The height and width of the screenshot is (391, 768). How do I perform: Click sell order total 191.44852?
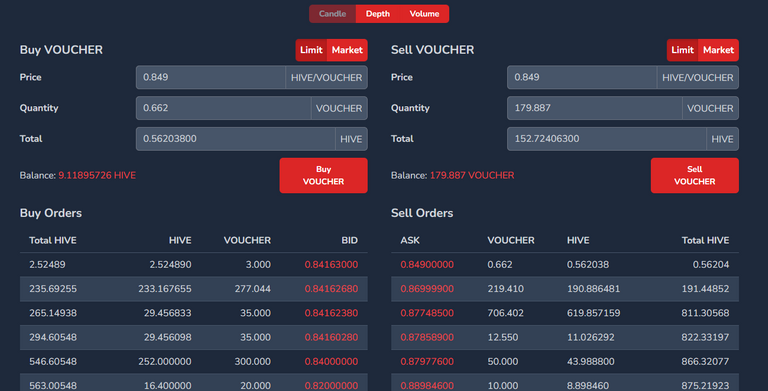click(705, 289)
